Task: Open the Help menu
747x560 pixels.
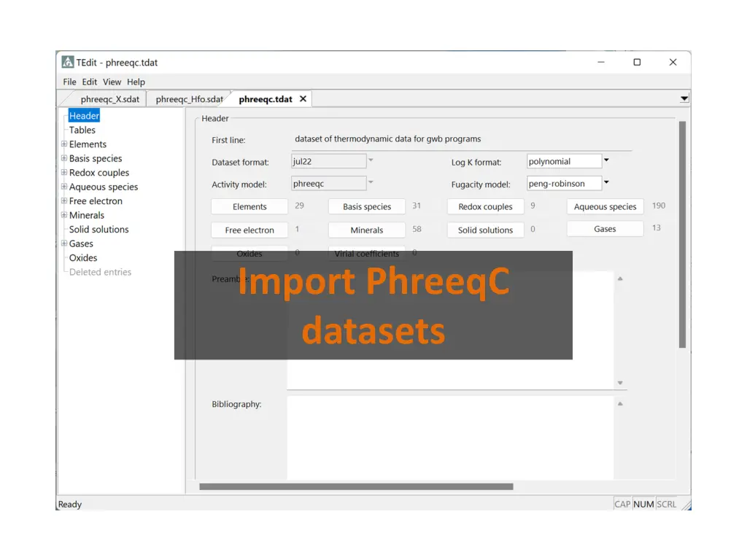Action: tap(136, 82)
